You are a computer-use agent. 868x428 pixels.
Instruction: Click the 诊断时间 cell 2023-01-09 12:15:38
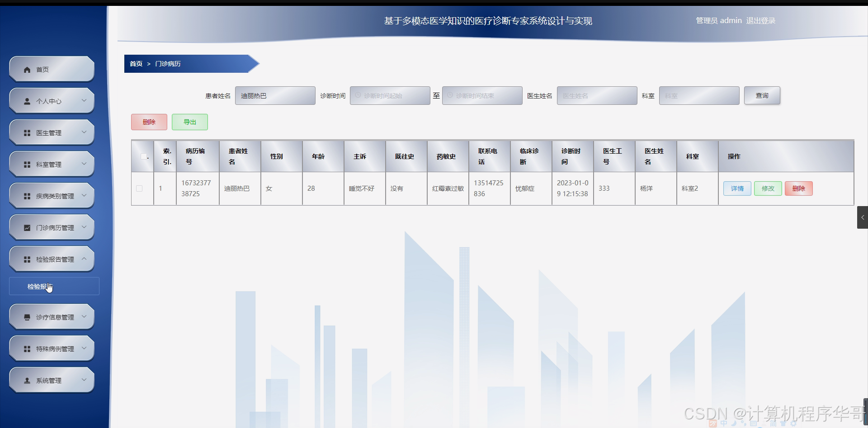point(573,188)
